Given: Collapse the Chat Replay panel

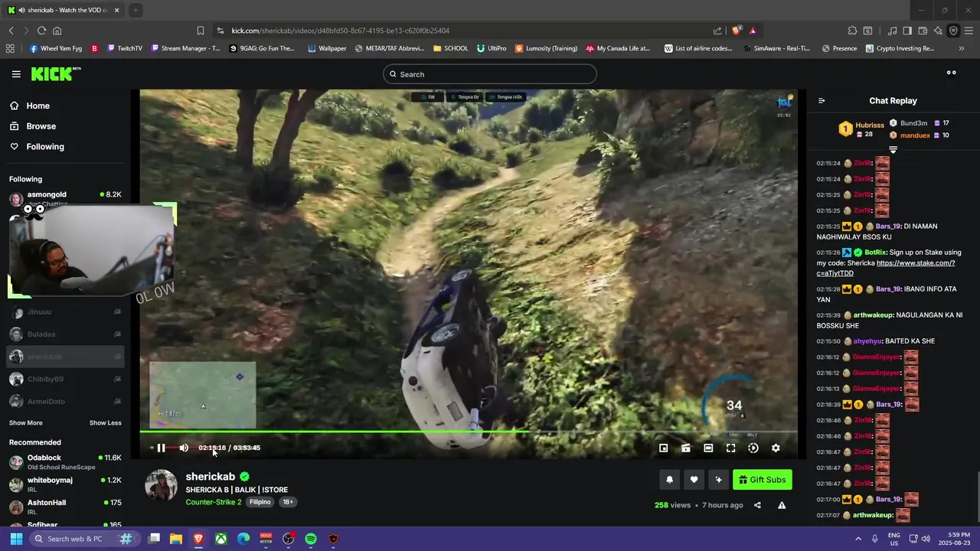Looking at the screenshot, I should tap(822, 100).
